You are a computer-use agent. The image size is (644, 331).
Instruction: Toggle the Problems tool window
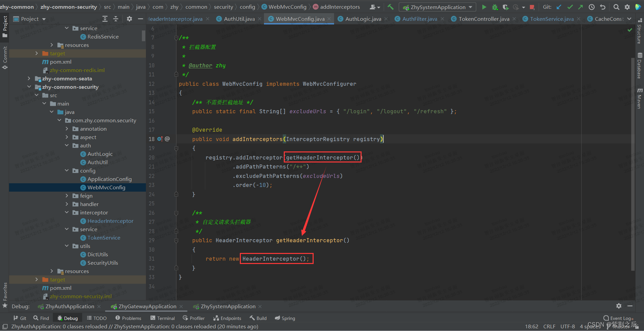(128, 318)
